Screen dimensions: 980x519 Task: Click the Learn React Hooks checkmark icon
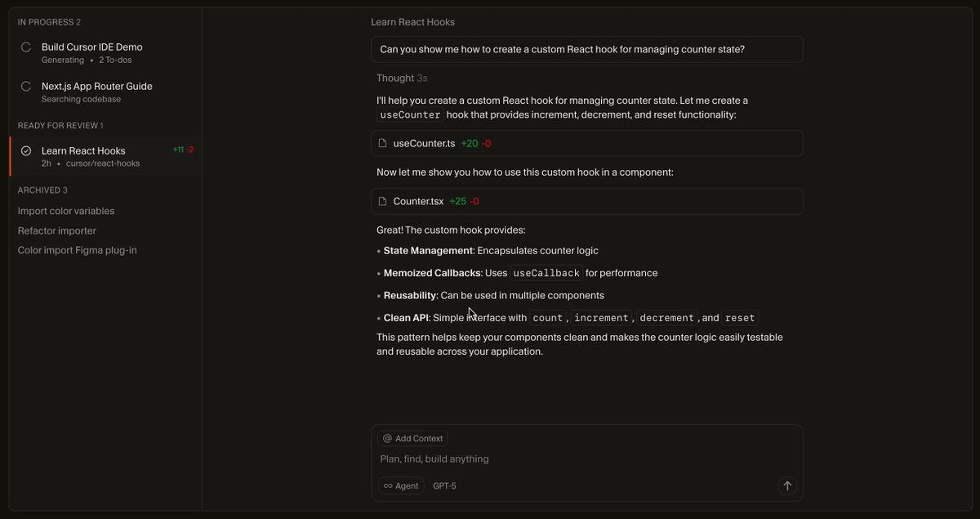(26, 151)
